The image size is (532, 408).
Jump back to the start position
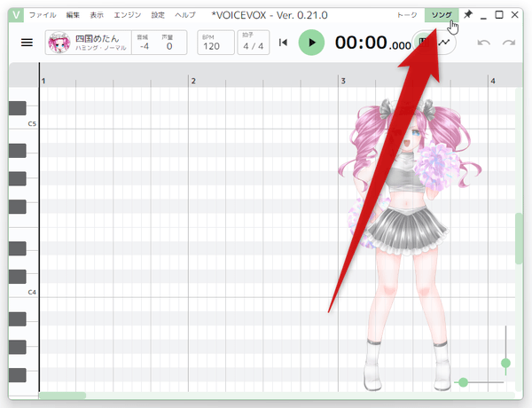click(x=283, y=43)
